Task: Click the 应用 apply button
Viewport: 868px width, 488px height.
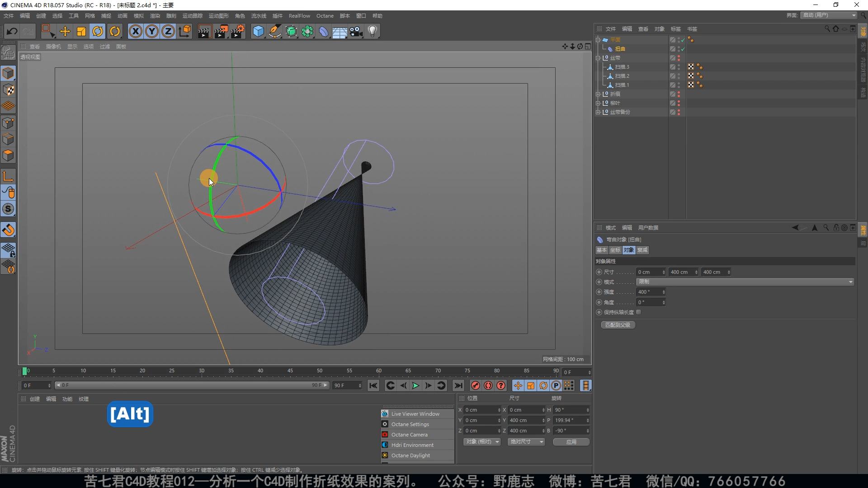Action: click(571, 442)
